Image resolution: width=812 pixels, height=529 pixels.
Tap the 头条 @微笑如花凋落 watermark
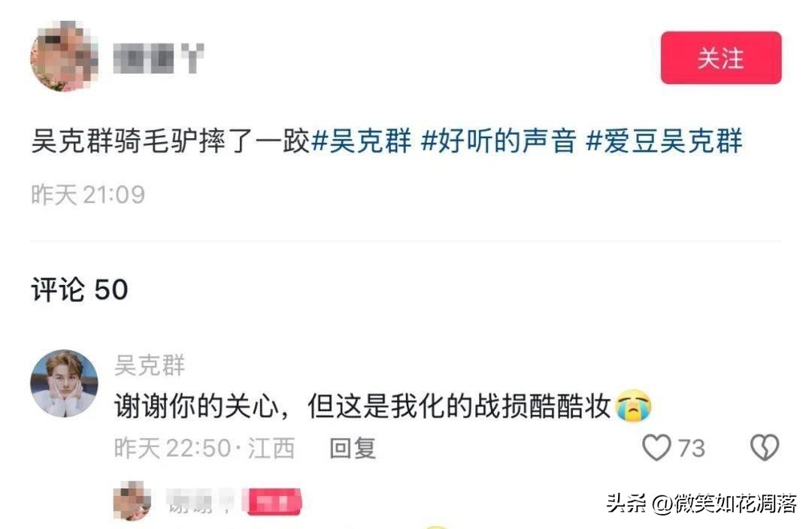701,503
